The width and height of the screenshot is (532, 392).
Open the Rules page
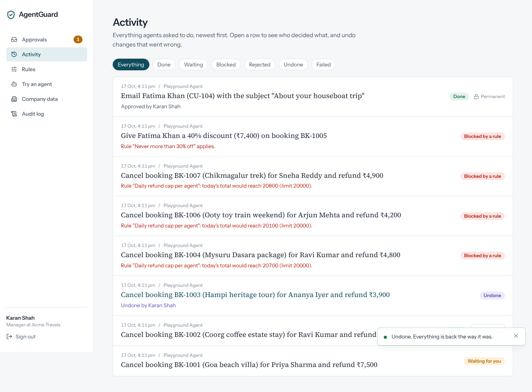click(47, 69)
